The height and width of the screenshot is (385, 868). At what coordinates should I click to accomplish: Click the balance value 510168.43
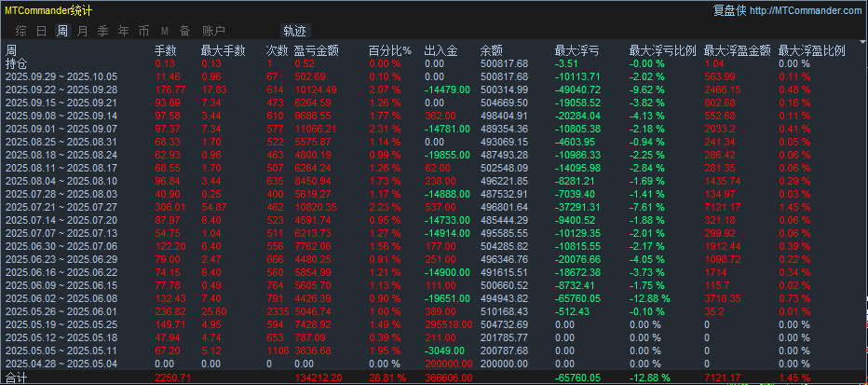click(504, 311)
